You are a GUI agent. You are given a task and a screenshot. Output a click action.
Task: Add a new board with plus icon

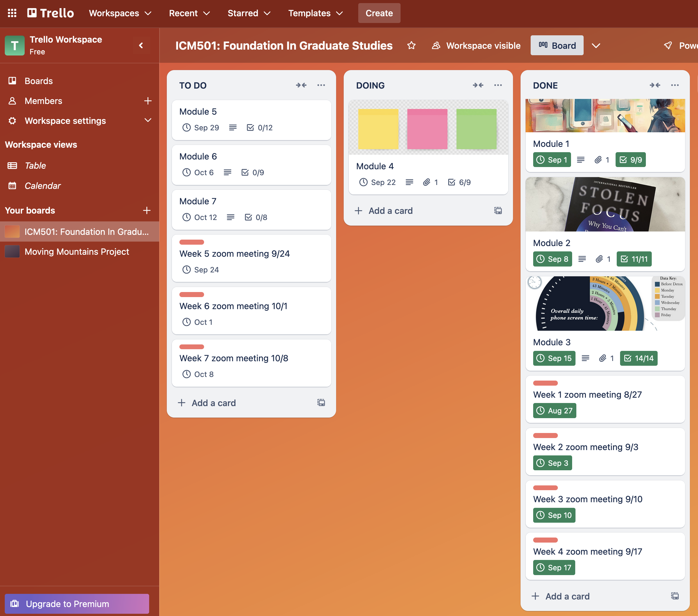point(147,210)
